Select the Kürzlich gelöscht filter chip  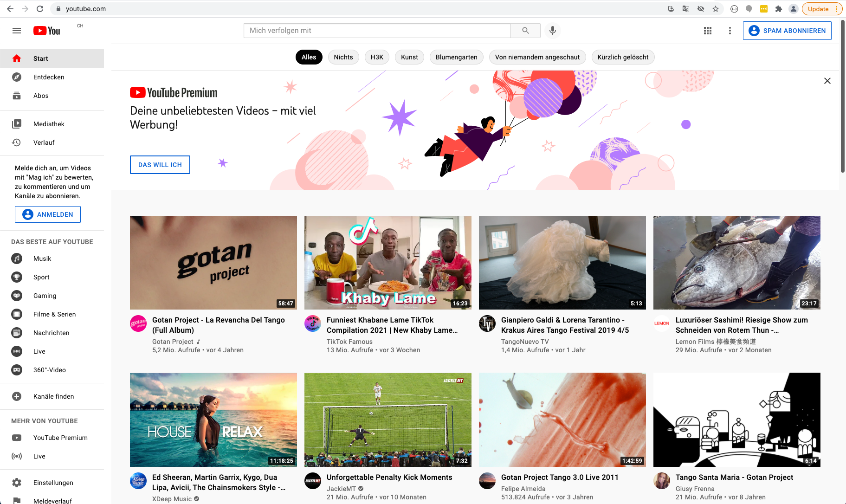point(623,57)
